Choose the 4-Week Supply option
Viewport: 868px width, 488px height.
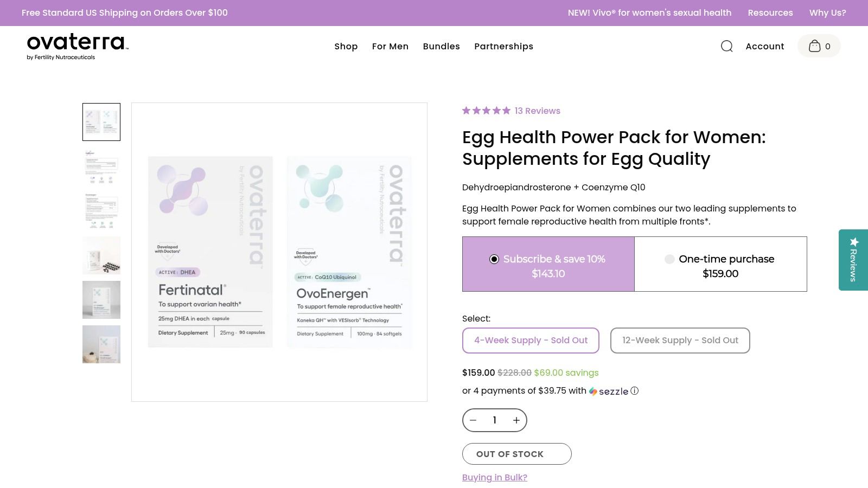531,340
